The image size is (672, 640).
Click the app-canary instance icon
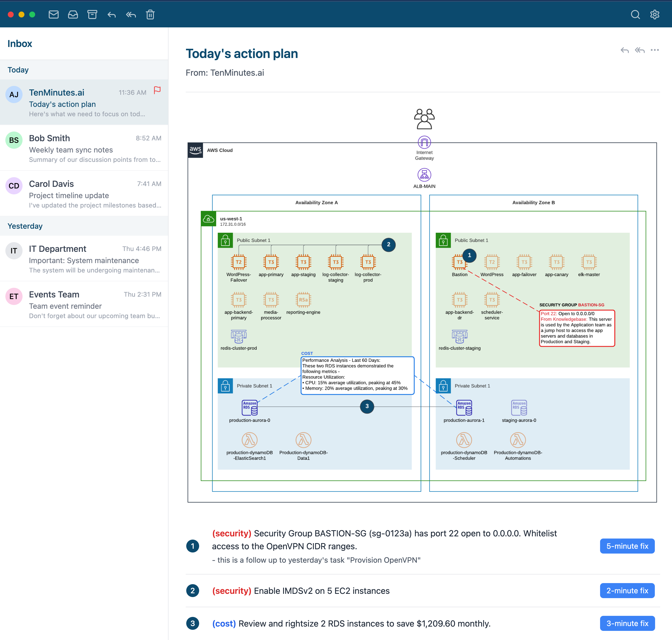556,262
